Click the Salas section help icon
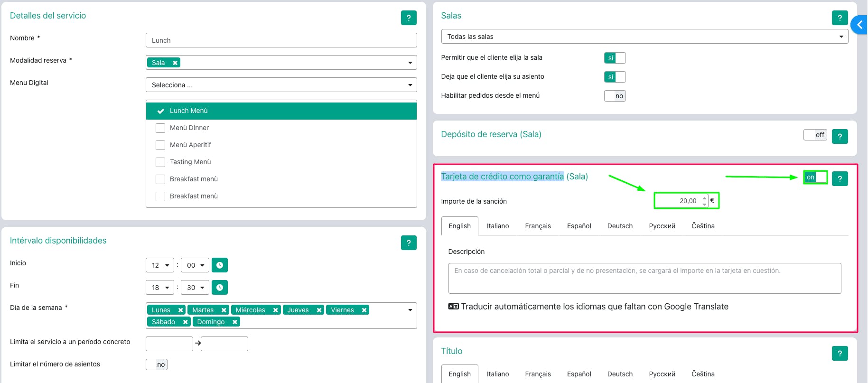This screenshot has width=868, height=383. point(840,18)
